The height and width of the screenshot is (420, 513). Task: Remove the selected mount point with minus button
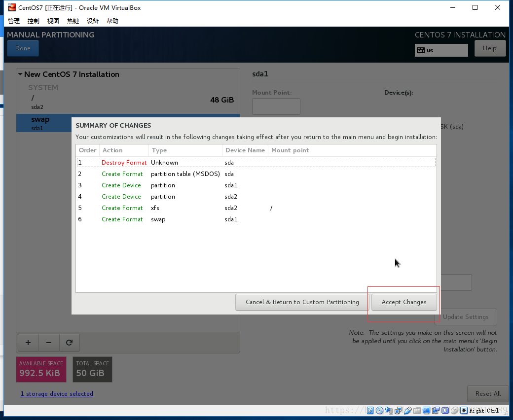tap(49, 343)
